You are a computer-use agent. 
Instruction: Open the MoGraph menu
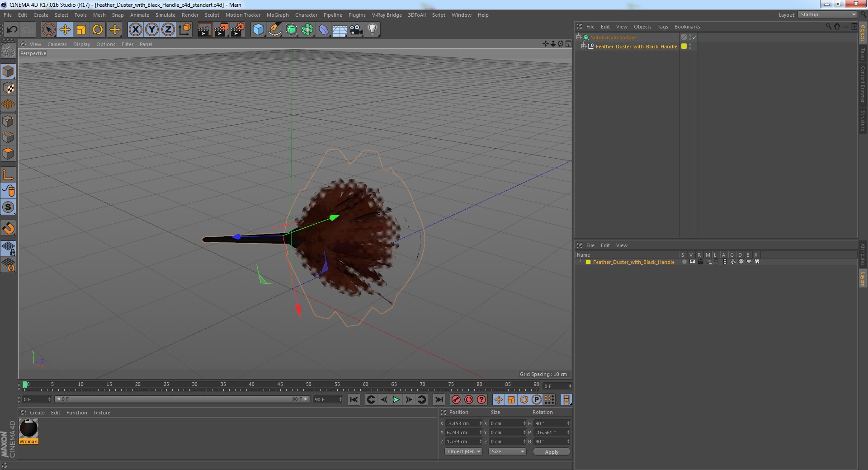click(x=278, y=15)
